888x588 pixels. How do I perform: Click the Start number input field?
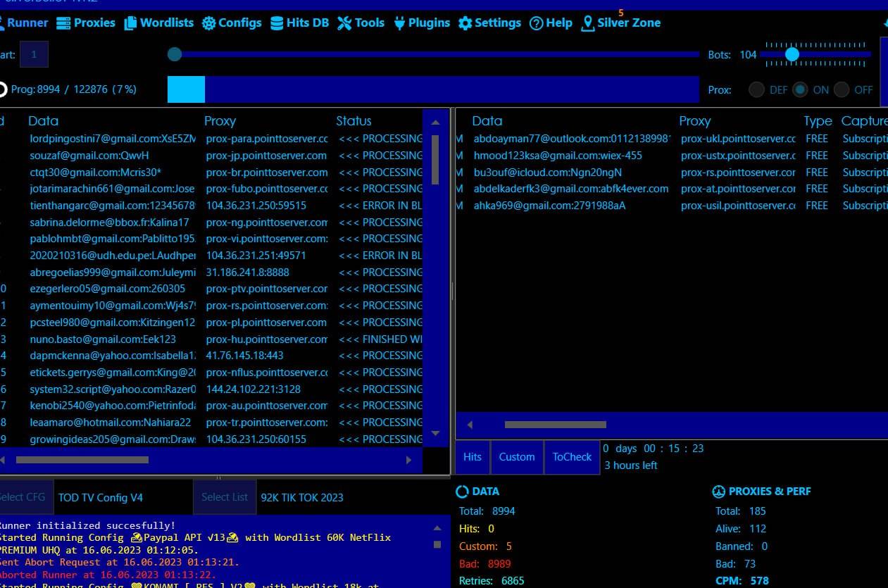34,55
